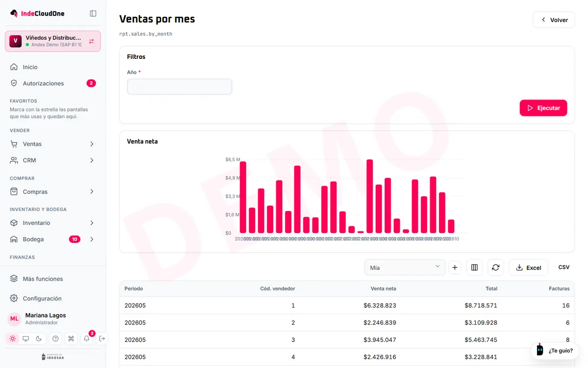The height and width of the screenshot is (368, 588).
Task: Enable dark theme moon toggle
Action: coord(39,339)
